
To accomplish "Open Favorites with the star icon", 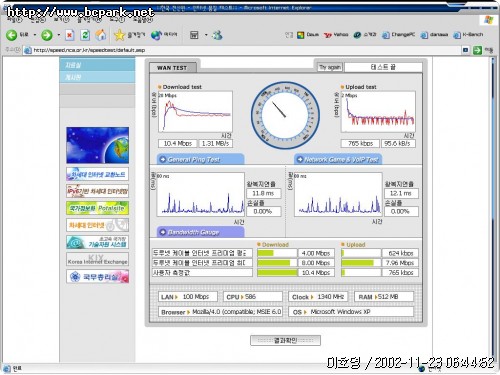I will (119, 35).
